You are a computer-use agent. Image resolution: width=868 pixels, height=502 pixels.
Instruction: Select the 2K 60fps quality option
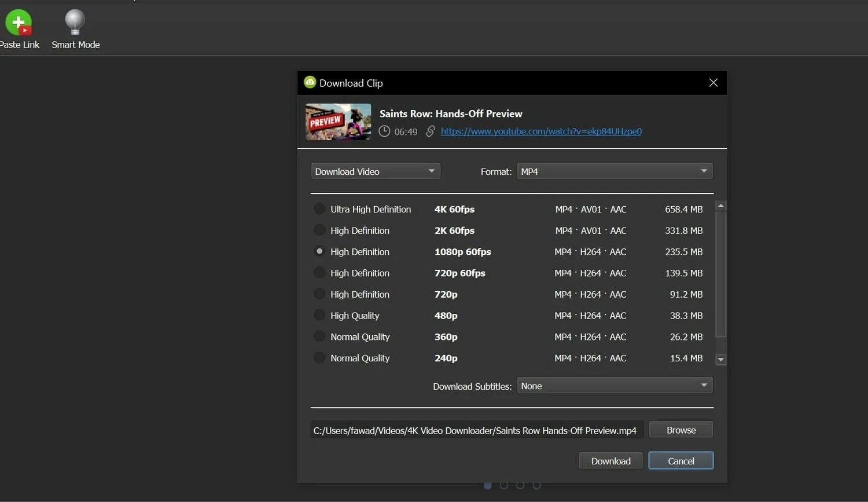click(x=319, y=230)
